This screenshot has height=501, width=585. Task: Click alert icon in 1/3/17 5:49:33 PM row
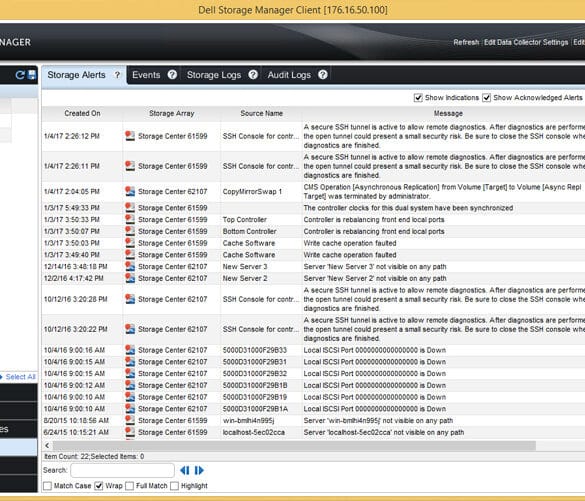tap(130, 207)
